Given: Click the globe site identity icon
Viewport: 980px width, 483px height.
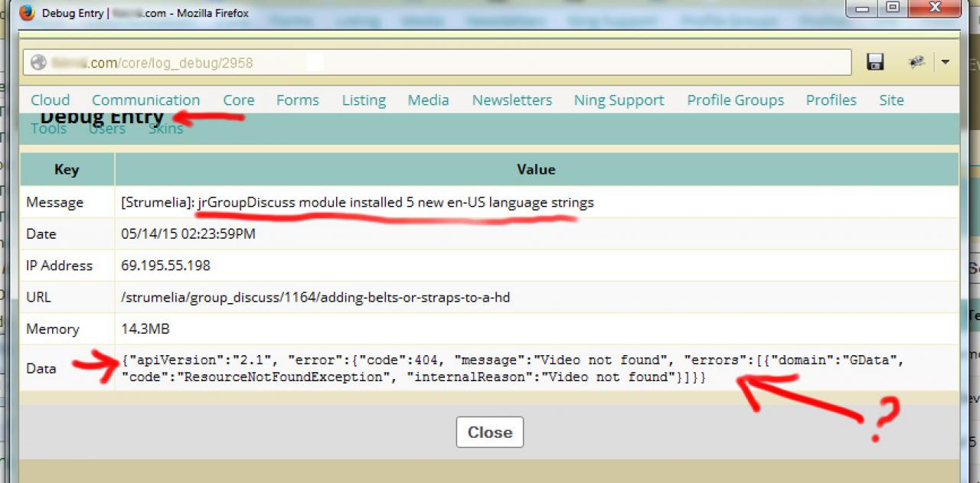Looking at the screenshot, I should pyautogui.click(x=38, y=63).
